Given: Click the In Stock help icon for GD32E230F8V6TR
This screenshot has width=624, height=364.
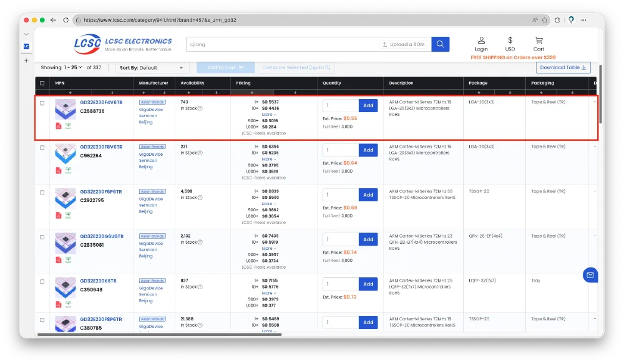Looking at the screenshot, I should [x=200, y=153].
